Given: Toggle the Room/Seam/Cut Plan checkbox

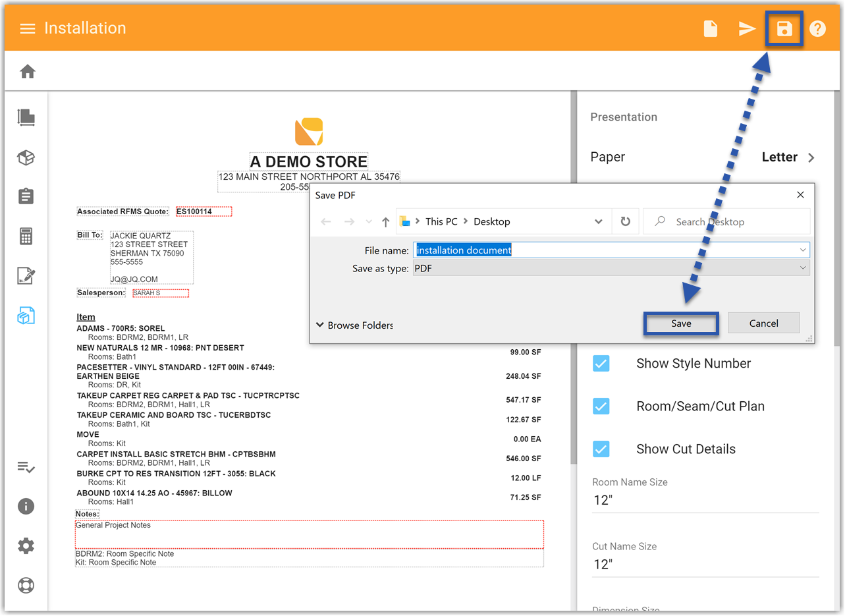Looking at the screenshot, I should tap(601, 406).
